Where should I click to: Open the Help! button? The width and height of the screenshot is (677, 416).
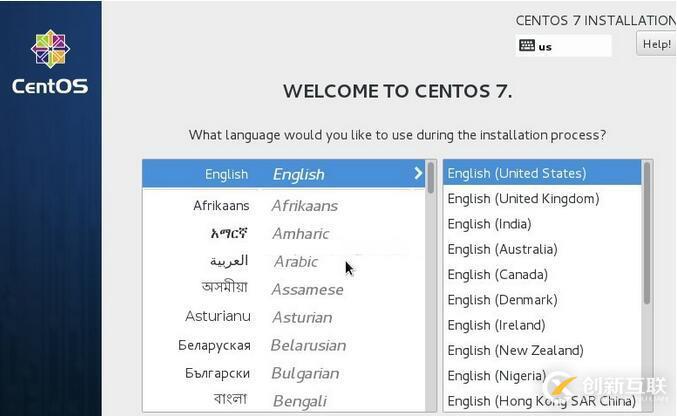pos(656,44)
